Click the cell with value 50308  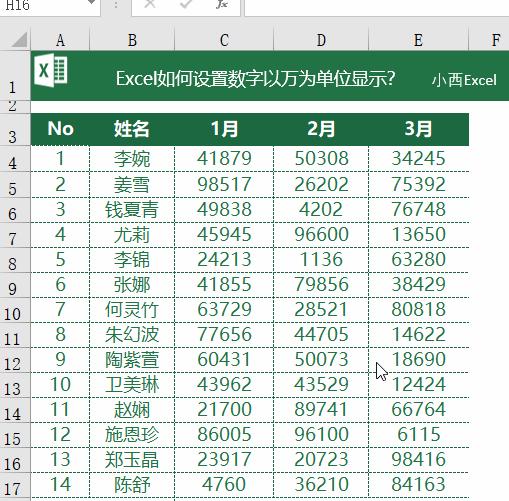pyautogui.click(x=321, y=159)
